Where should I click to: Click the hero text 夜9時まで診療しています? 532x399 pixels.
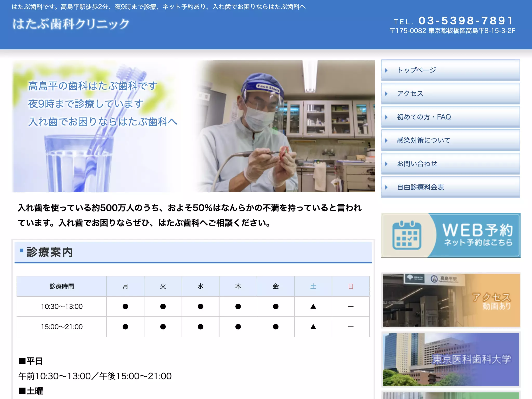click(x=86, y=104)
